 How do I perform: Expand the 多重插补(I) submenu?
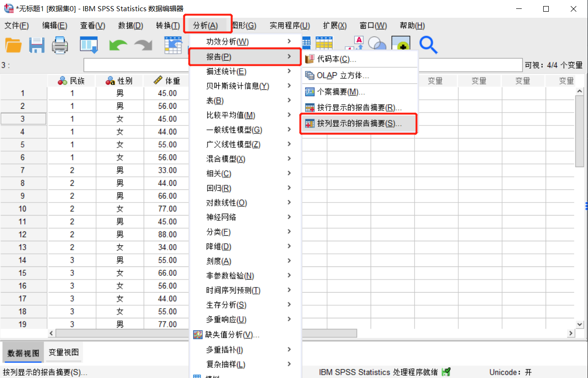pyautogui.click(x=245, y=350)
